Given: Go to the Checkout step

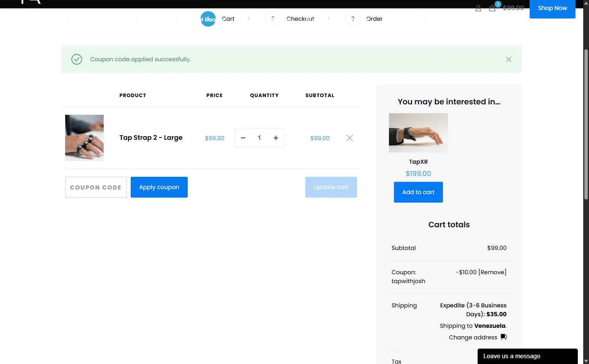Looking at the screenshot, I should (x=300, y=19).
